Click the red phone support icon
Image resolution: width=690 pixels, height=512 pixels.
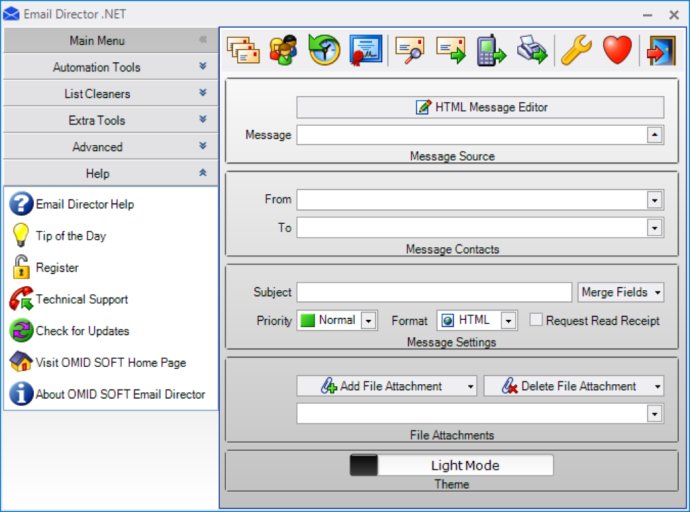point(21,299)
